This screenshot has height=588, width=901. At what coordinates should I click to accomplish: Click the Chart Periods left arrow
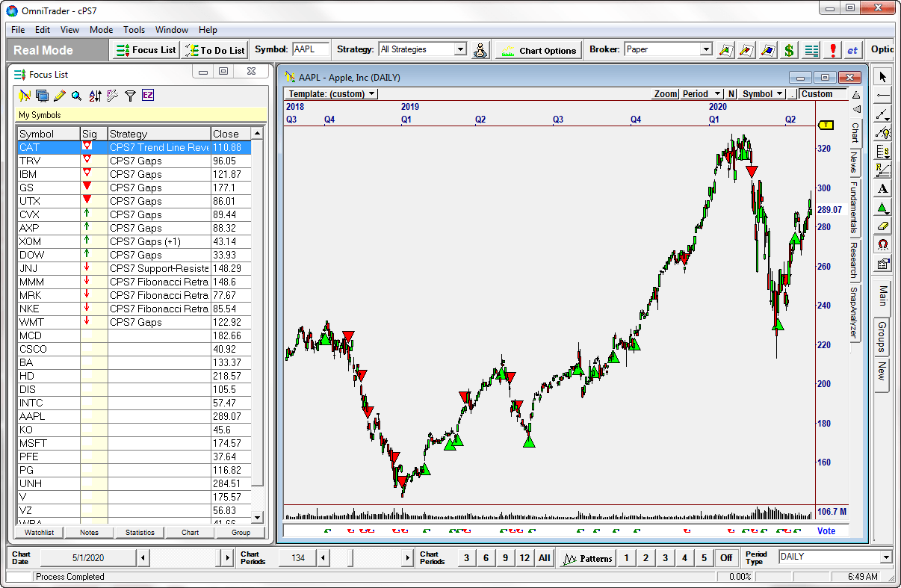(323, 557)
